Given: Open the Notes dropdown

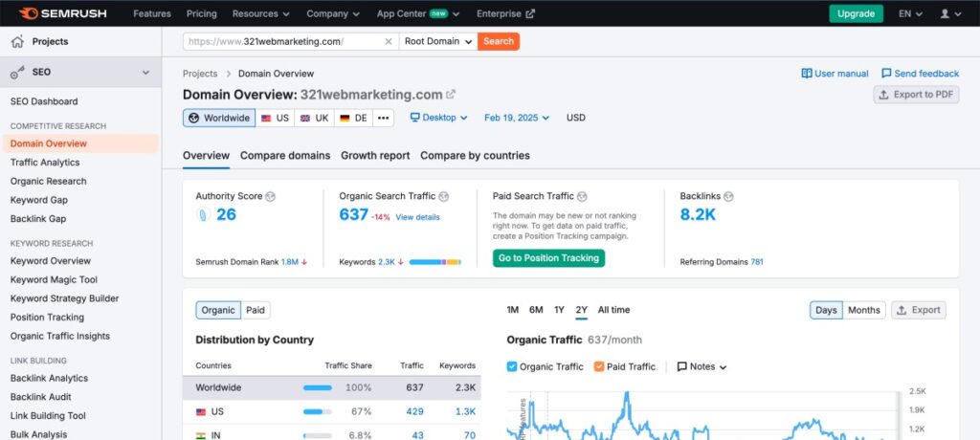Looking at the screenshot, I should pos(702,367).
